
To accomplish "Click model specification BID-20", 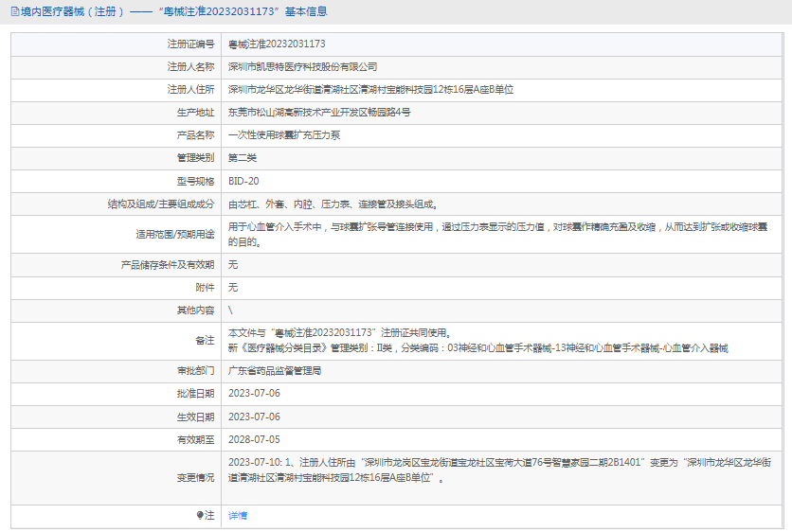I will (x=243, y=181).
